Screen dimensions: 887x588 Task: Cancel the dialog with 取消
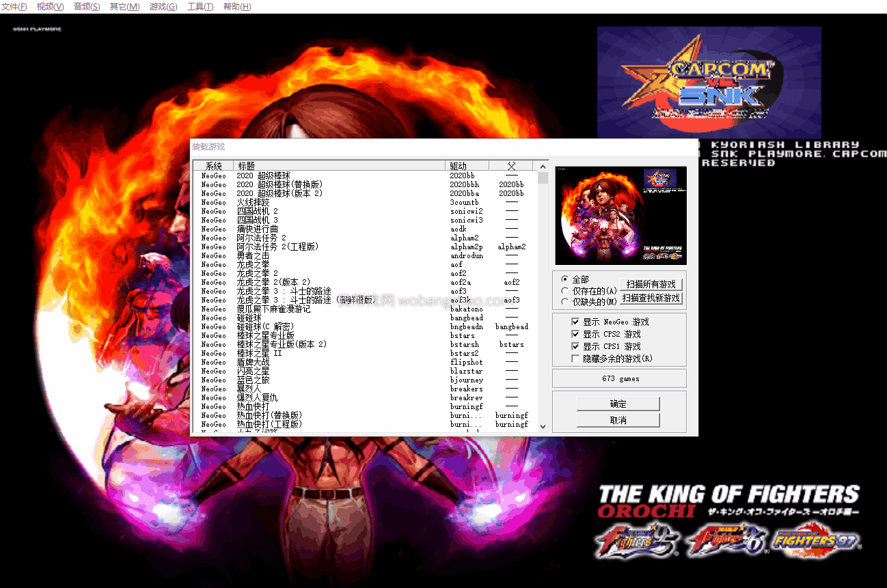point(618,420)
